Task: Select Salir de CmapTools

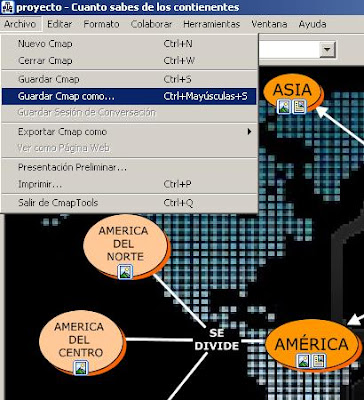Action: coord(129,203)
